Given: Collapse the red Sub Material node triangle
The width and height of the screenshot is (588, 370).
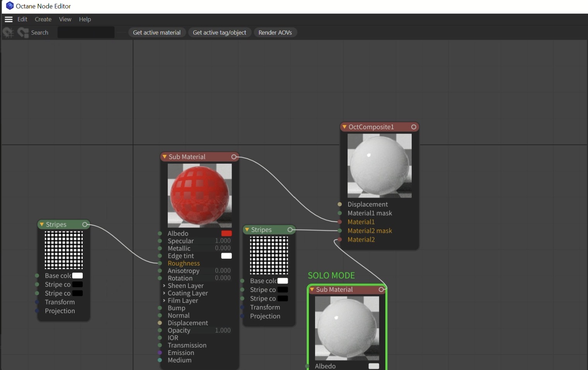Looking at the screenshot, I should [x=165, y=157].
